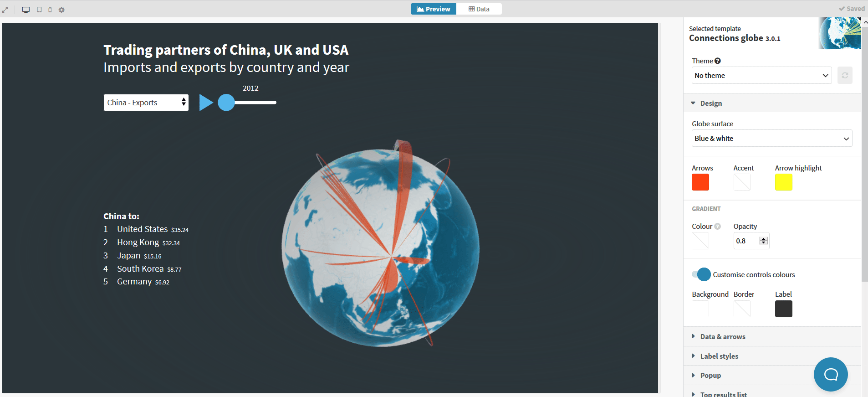Open the Globe surface dropdown
The image size is (868, 397).
(771, 138)
